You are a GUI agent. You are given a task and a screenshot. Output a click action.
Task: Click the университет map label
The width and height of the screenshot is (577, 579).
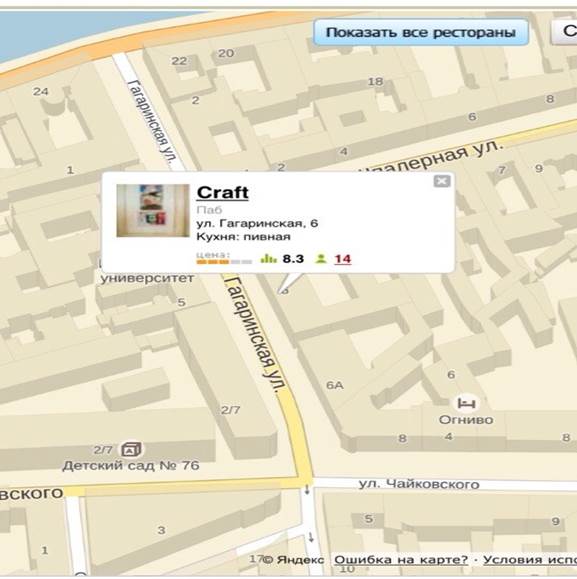coord(147,278)
